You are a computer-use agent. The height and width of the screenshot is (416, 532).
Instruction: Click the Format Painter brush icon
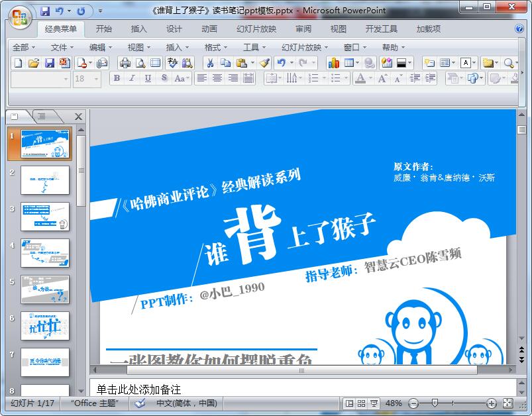point(264,63)
